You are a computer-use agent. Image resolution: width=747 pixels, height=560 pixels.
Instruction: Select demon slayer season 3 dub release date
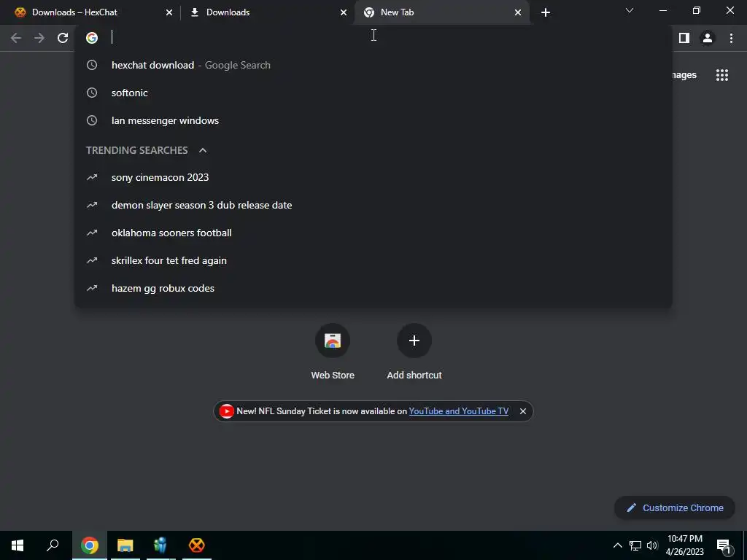pyautogui.click(x=373, y=205)
